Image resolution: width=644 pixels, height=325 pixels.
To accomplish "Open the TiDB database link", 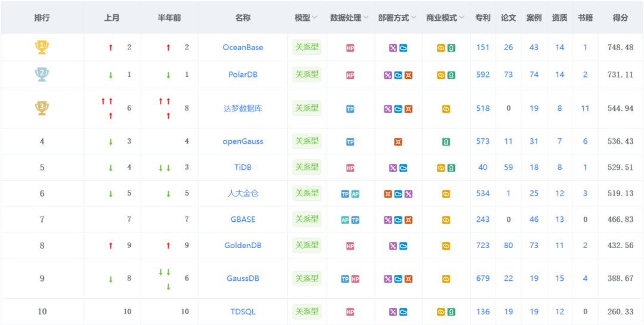I will pyautogui.click(x=243, y=168).
